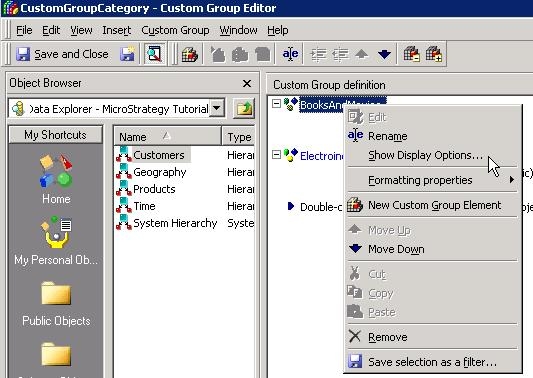Choose Save selection as a filter

click(432, 362)
